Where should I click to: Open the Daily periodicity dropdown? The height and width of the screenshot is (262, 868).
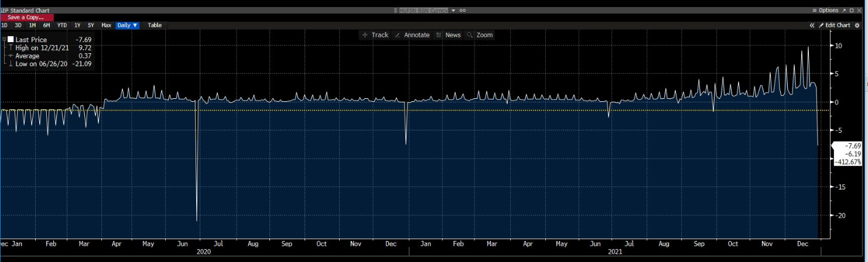pos(127,25)
